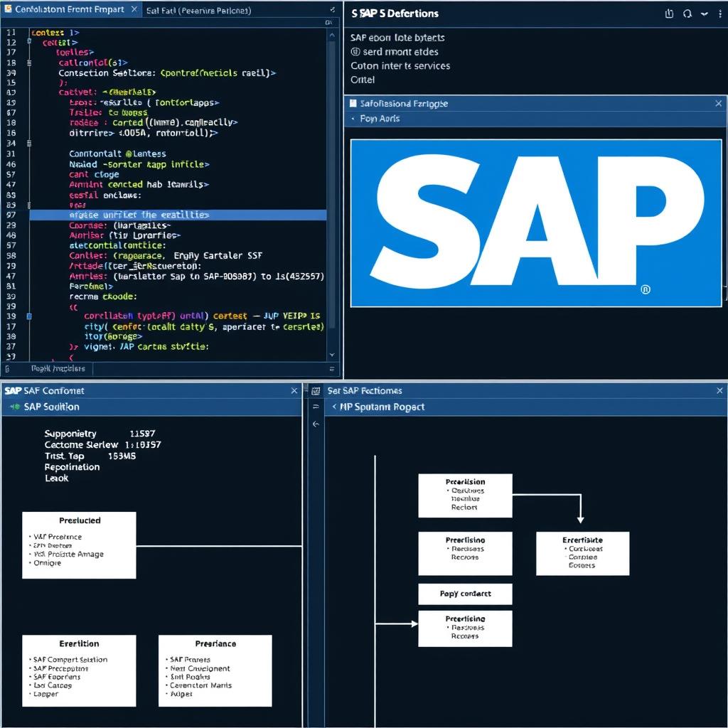Toggle the breakpoint marker at line 39 gutter

click(x=29, y=316)
